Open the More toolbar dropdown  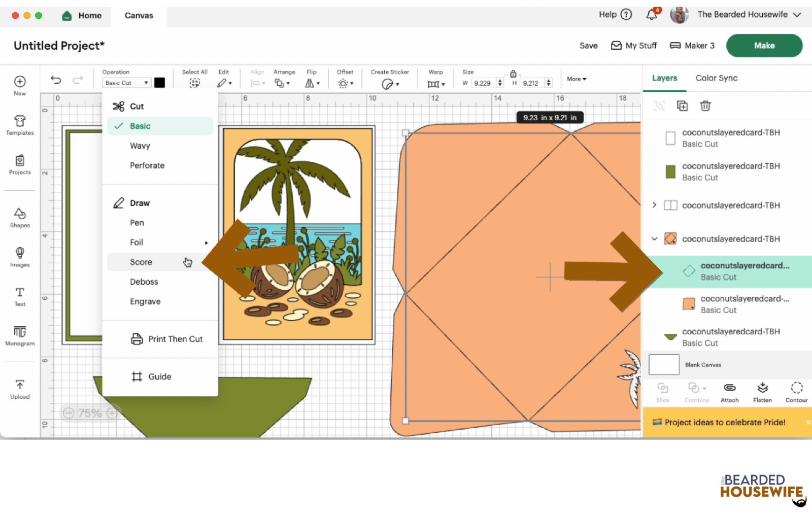[x=577, y=79]
